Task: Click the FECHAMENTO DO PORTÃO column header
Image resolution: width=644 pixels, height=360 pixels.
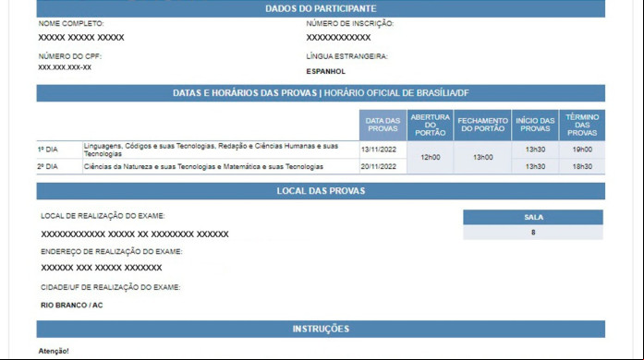Action: (x=482, y=125)
